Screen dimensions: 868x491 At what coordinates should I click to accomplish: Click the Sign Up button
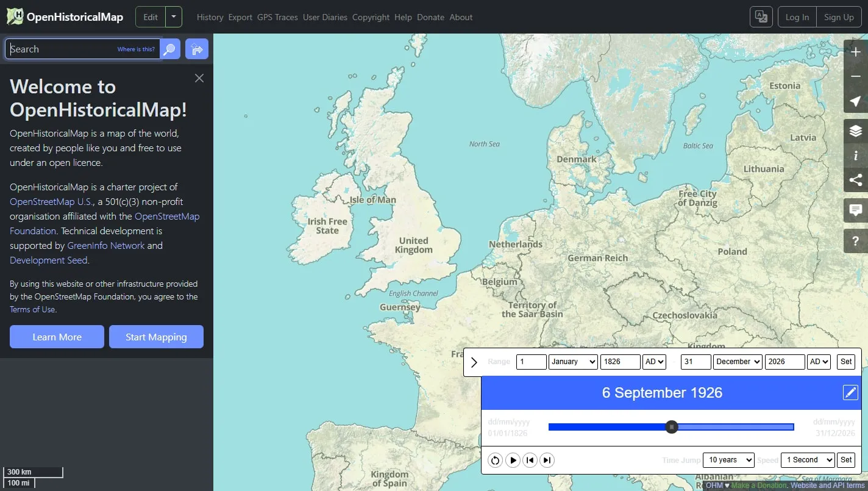coord(839,17)
